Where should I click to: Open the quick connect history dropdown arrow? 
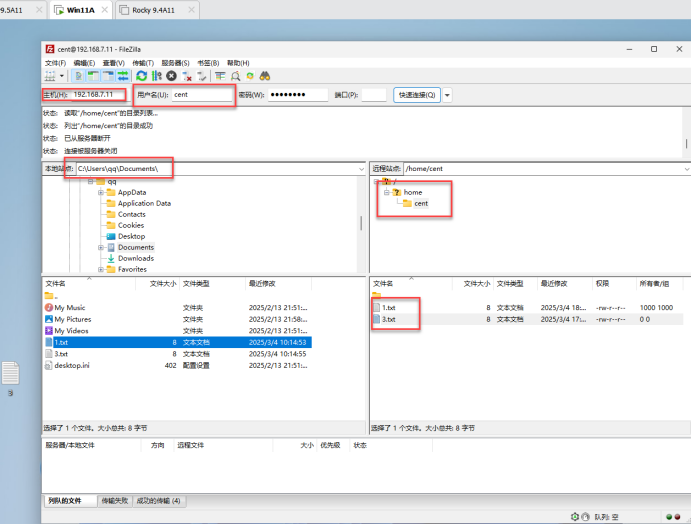click(447, 95)
